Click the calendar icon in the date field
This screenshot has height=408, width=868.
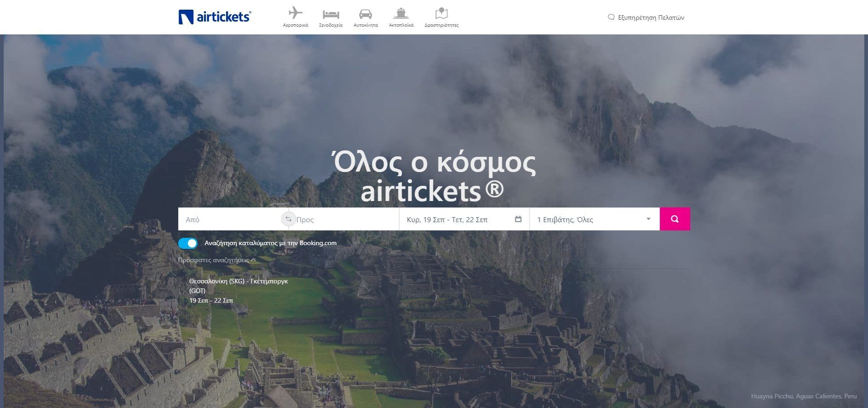[x=518, y=219]
